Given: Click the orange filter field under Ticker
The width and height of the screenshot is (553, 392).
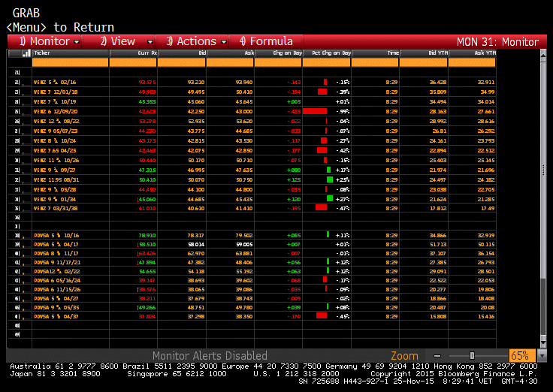Looking at the screenshot, I should tap(71, 62).
